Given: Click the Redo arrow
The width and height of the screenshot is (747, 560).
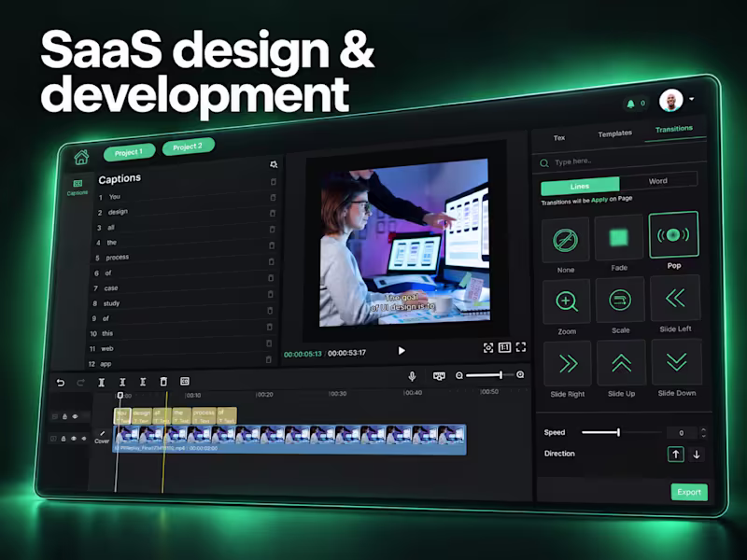Looking at the screenshot, I should 81,383.
